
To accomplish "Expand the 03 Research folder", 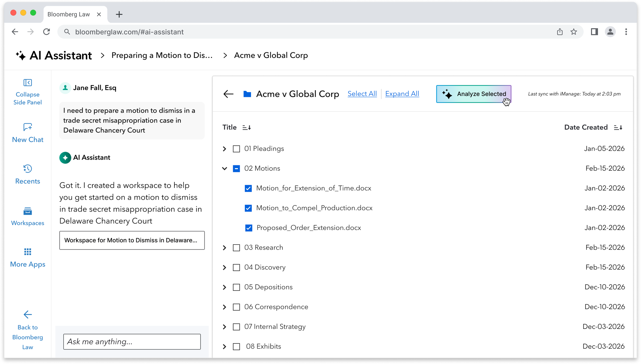I will tap(224, 247).
